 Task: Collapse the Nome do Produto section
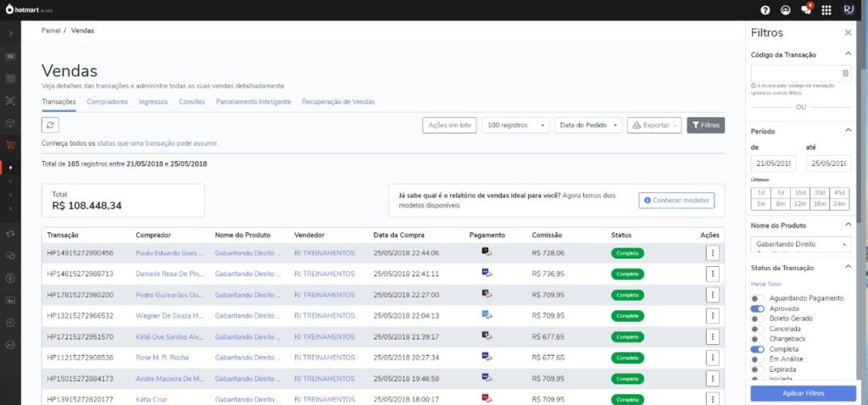[x=848, y=225]
